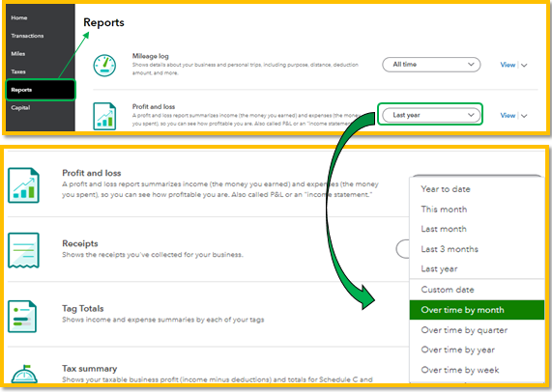Viewport: 552px width, 392px height.
Task: Click View link for Mileage log
Action: tap(508, 65)
